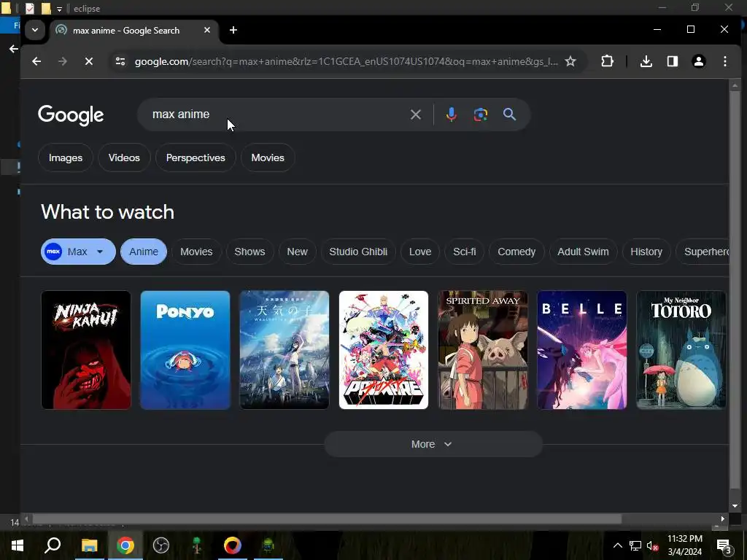Open the network status tray icon

[x=635, y=545]
